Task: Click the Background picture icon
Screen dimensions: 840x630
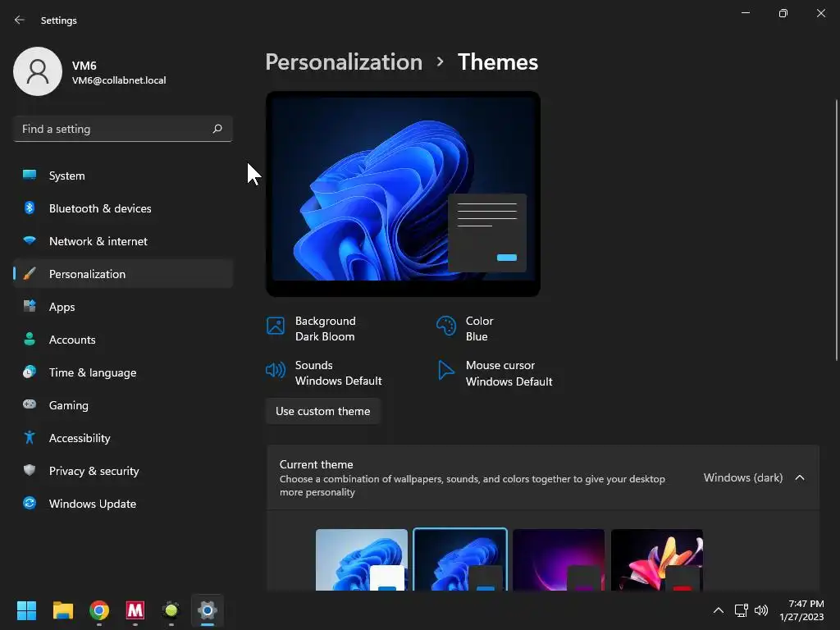Action: coord(276,325)
